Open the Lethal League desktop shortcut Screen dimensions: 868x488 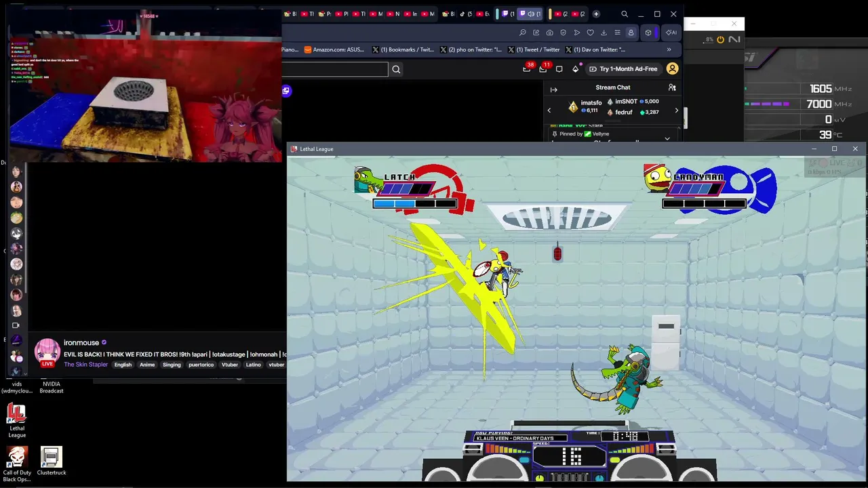pyautogui.click(x=17, y=420)
